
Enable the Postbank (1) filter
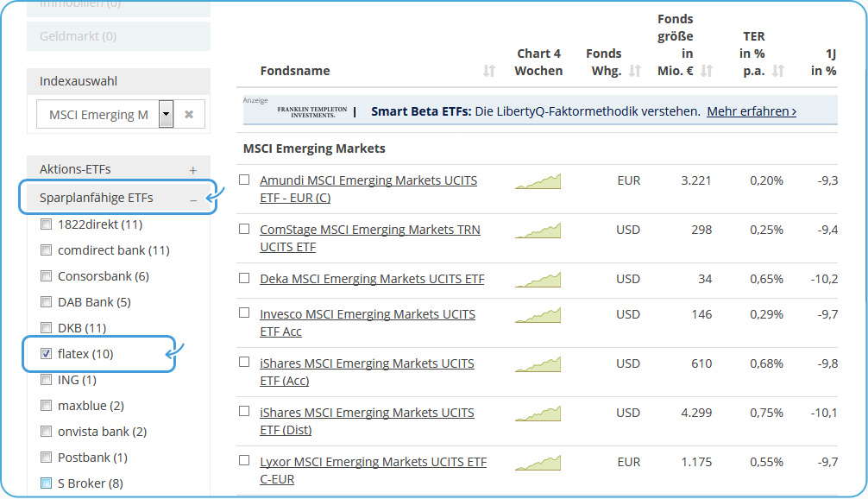[47, 457]
